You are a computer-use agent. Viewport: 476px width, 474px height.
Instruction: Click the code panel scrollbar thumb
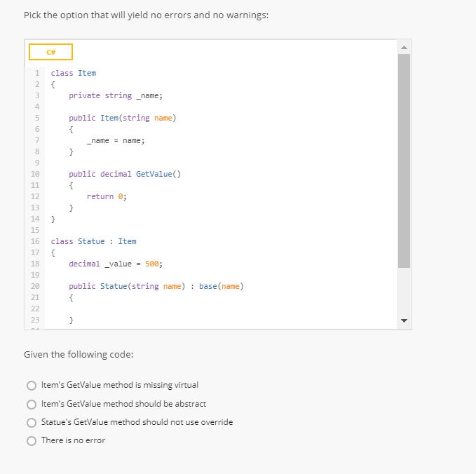point(404,161)
